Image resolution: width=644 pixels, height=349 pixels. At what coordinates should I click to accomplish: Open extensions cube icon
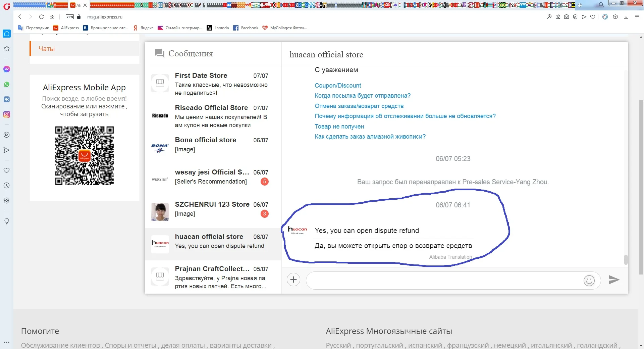click(x=615, y=17)
